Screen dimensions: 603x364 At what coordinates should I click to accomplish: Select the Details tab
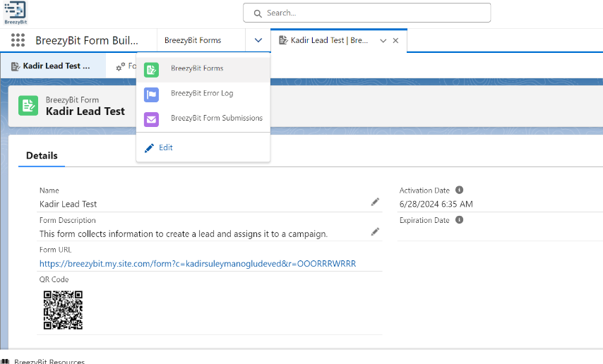tap(42, 156)
